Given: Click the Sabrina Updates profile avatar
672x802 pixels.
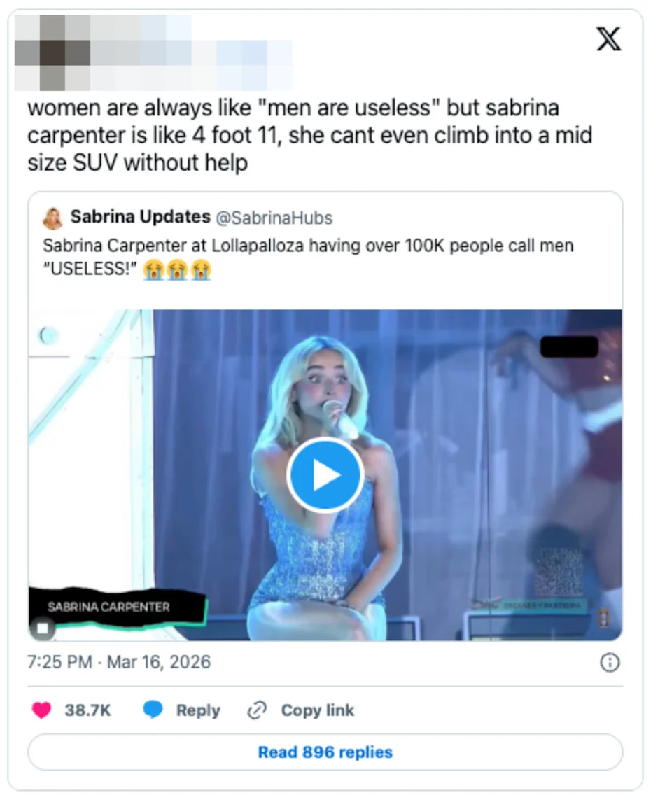Looking at the screenshot, I should click(x=50, y=217).
